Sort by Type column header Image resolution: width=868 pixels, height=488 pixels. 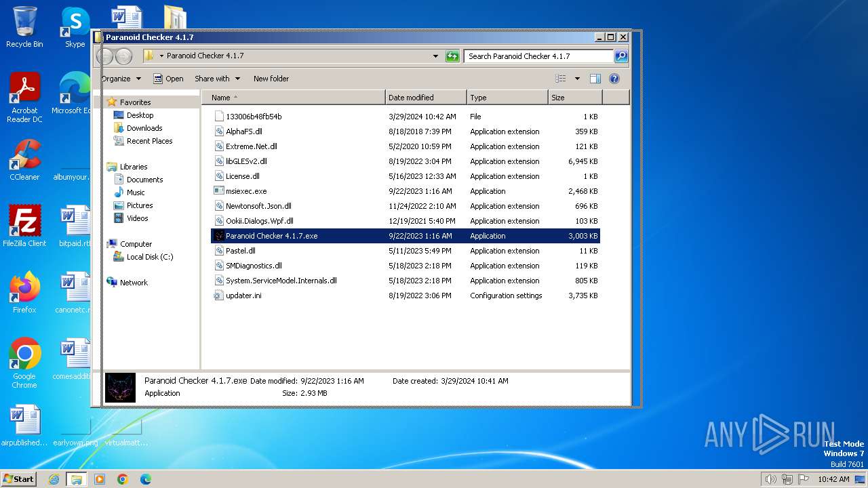point(507,98)
